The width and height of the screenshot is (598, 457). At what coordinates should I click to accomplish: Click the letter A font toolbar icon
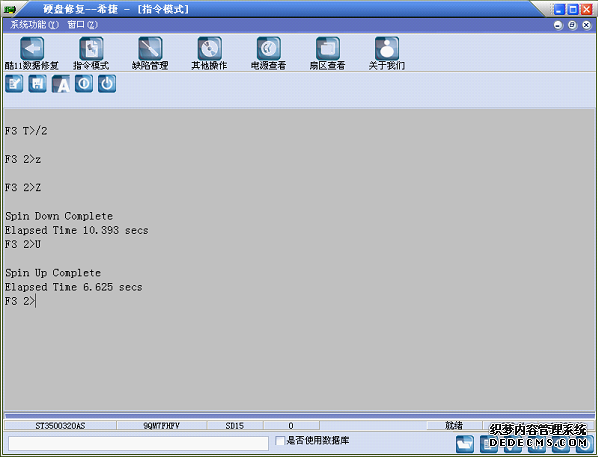click(61, 84)
